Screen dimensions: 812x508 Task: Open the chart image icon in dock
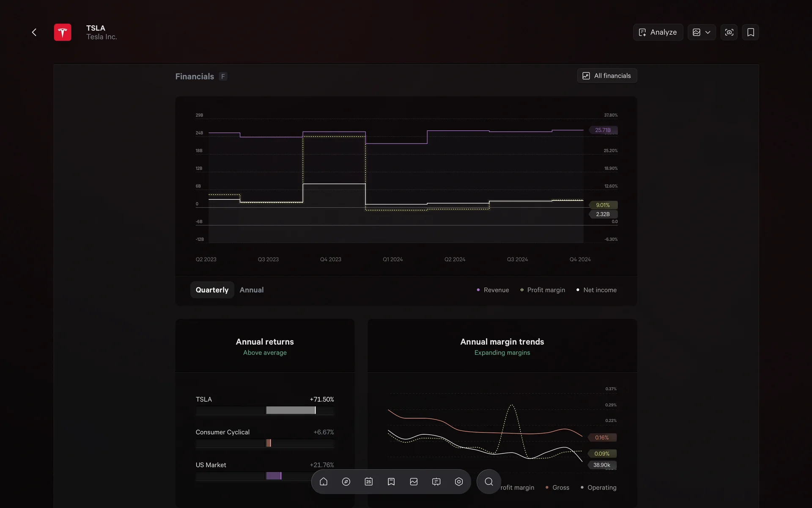coord(414,482)
